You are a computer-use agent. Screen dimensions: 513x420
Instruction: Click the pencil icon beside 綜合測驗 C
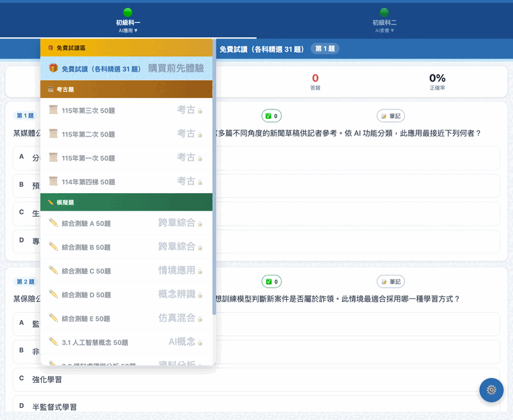(x=53, y=270)
